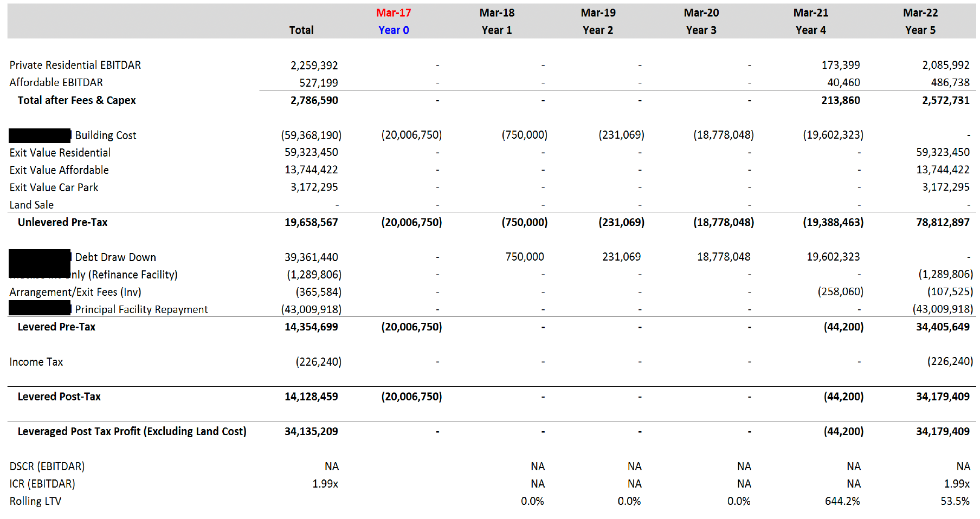Click the 213,860 value cell
The image size is (980, 519).
pyautogui.click(x=841, y=100)
